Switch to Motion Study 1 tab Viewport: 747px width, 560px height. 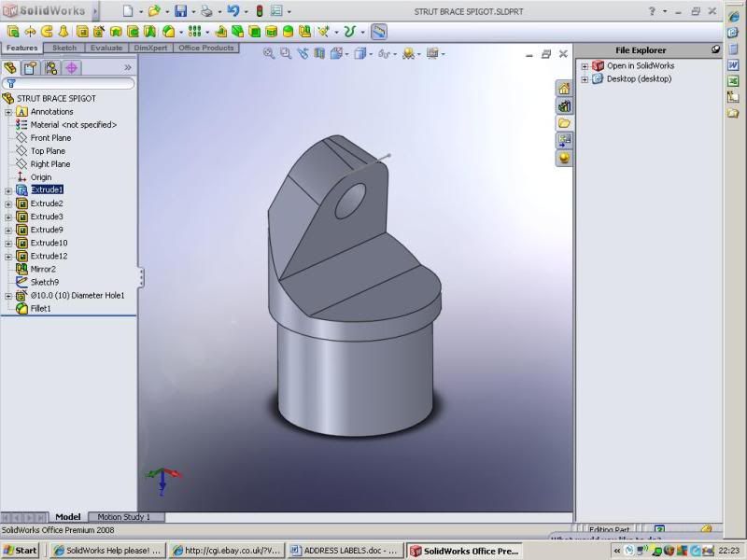click(x=124, y=517)
